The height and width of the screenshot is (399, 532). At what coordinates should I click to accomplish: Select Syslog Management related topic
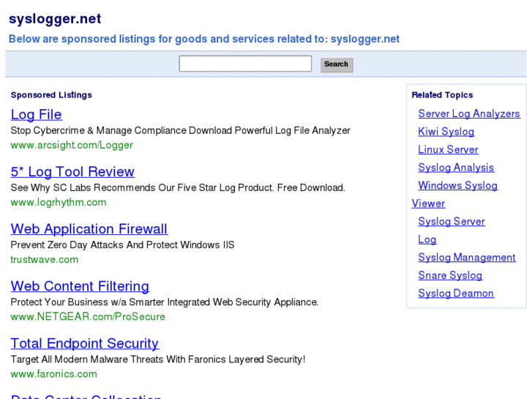tap(467, 258)
